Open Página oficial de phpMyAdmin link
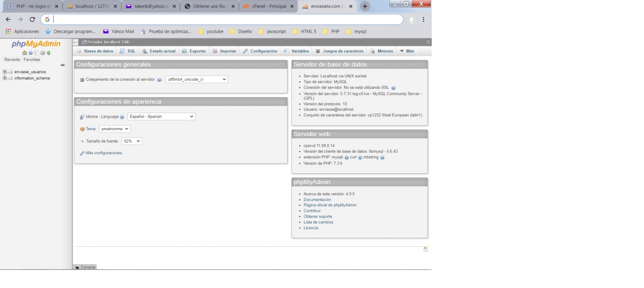The width and height of the screenshot is (644, 288). pos(330,205)
